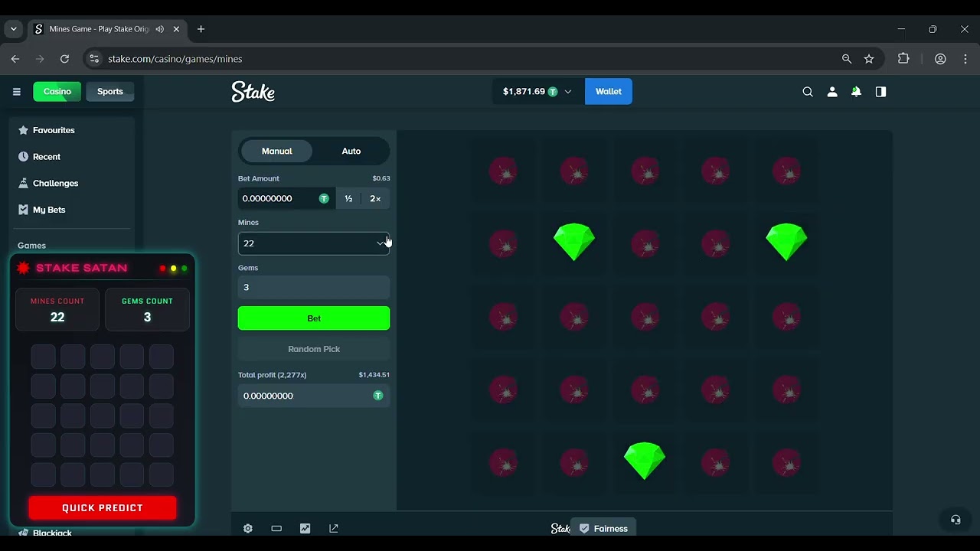Open the hamburger menu in Stake header

pyautogui.click(x=17, y=91)
